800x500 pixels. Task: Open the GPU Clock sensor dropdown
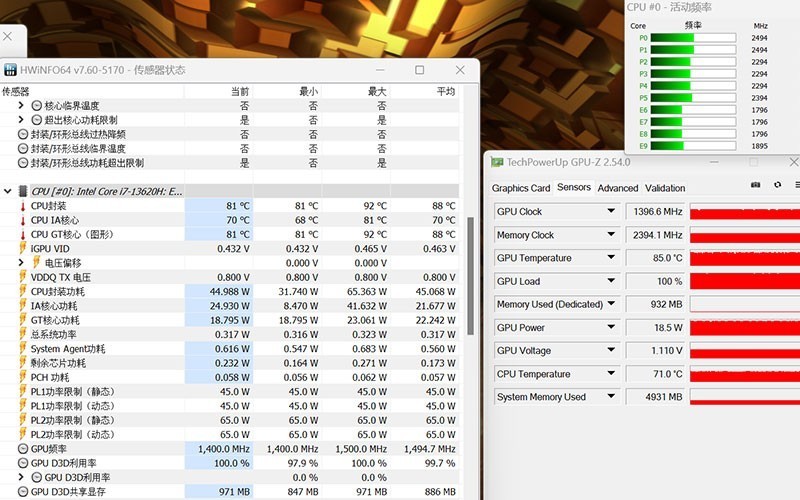tap(611, 212)
